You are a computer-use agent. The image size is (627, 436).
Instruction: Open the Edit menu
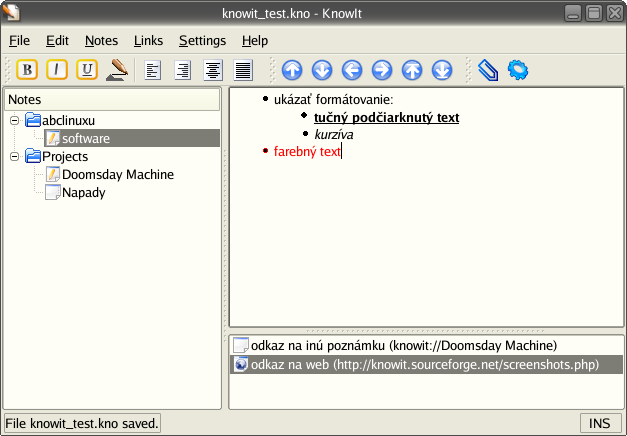(x=57, y=40)
